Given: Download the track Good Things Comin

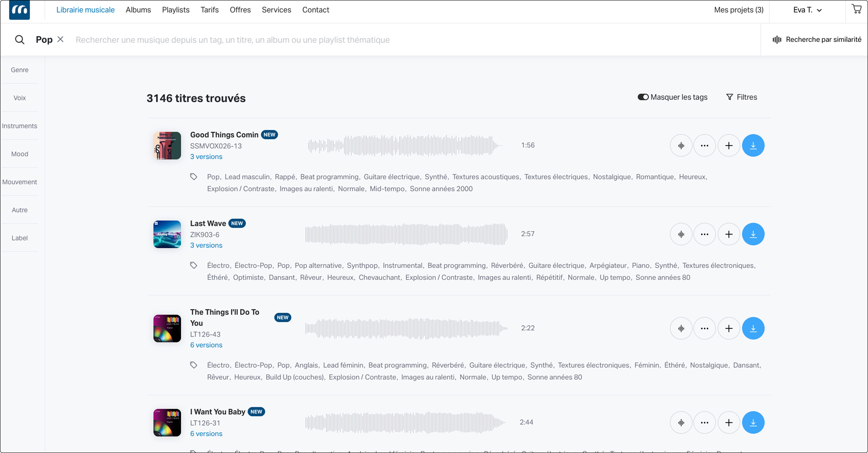Looking at the screenshot, I should 754,145.
